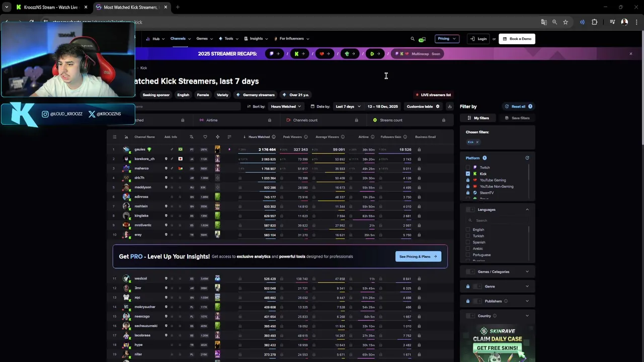Open the YouTube heart recap pill
This screenshot has width=644, height=362.
pyautogui.click(x=325, y=54)
